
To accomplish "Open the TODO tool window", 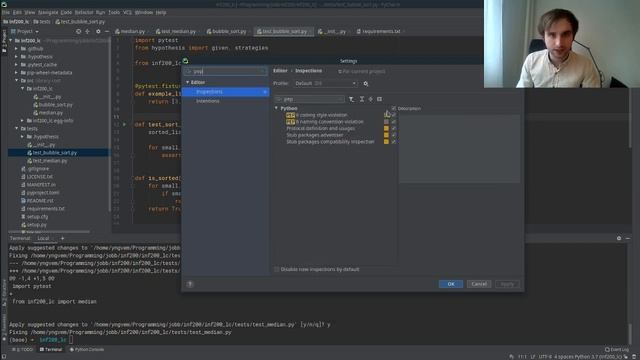I will [x=23, y=350].
